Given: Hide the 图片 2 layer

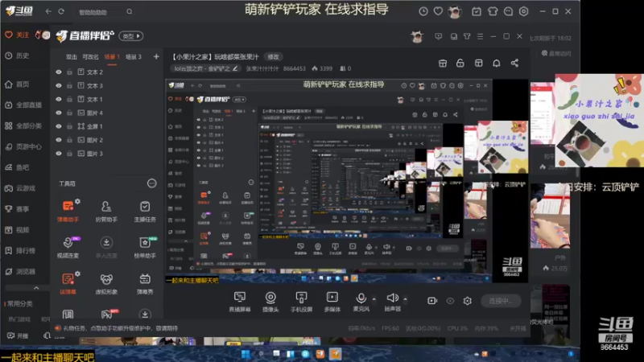Looking at the screenshot, I should click(x=59, y=139).
